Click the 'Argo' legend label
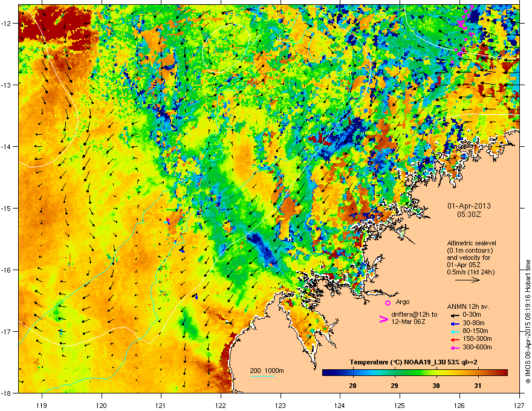532x411 pixels. pyautogui.click(x=403, y=302)
